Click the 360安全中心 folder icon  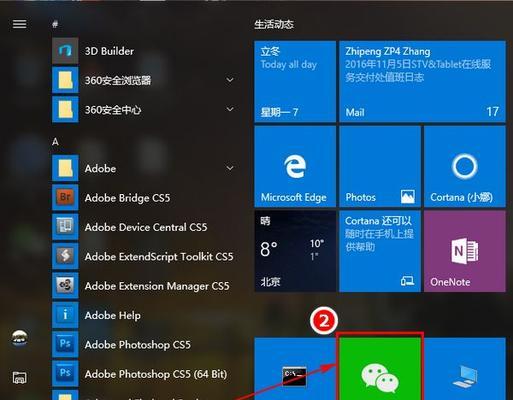65,109
